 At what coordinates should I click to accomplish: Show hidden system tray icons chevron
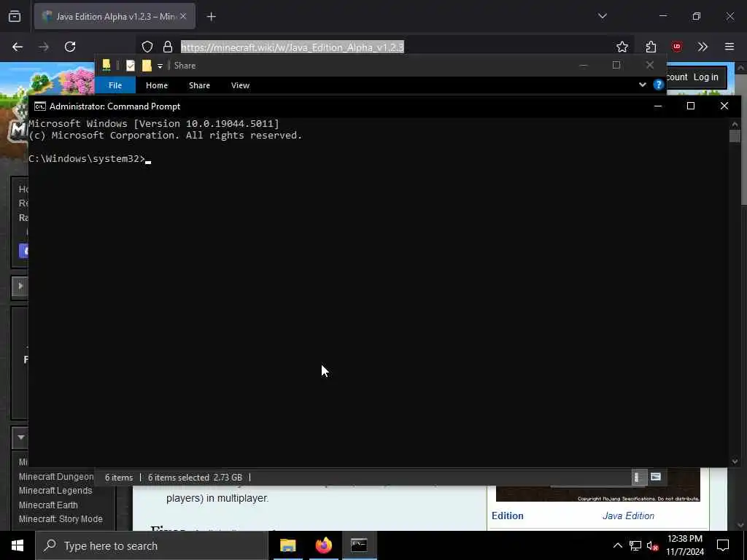[617, 545]
